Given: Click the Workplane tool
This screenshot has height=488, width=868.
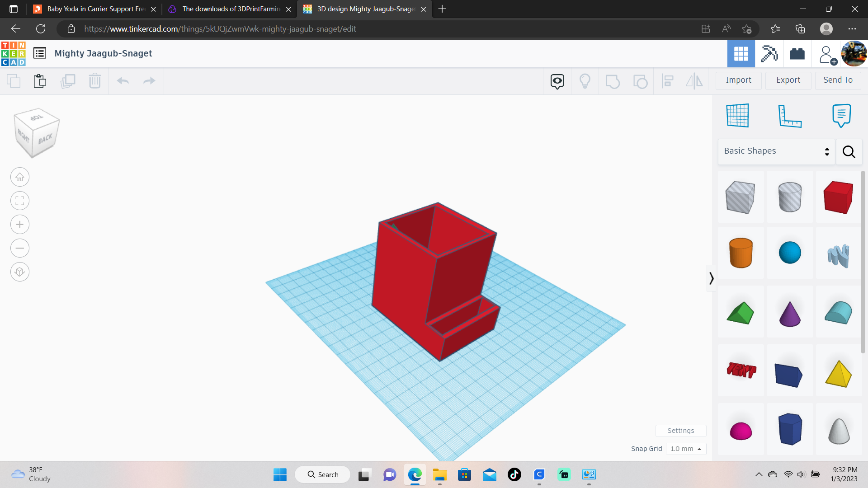Looking at the screenshot, I should click(x=738, y=115).
